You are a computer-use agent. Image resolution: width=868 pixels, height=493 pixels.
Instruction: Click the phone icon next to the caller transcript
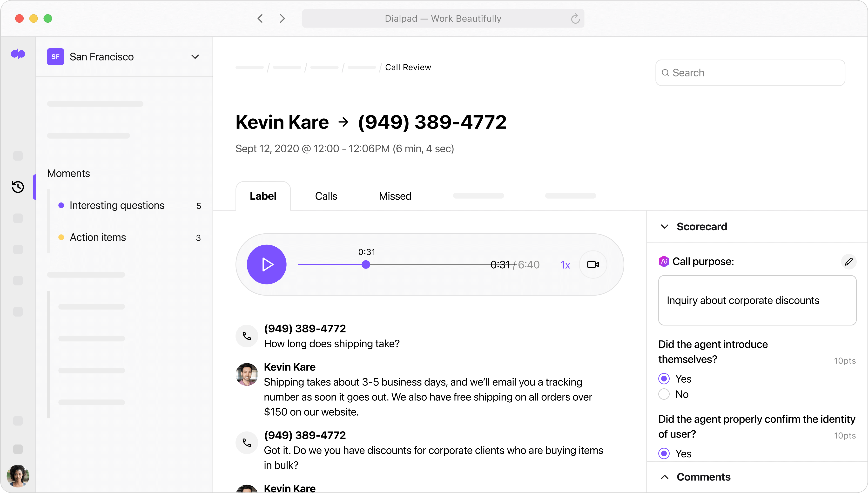[x=246, y=336]
